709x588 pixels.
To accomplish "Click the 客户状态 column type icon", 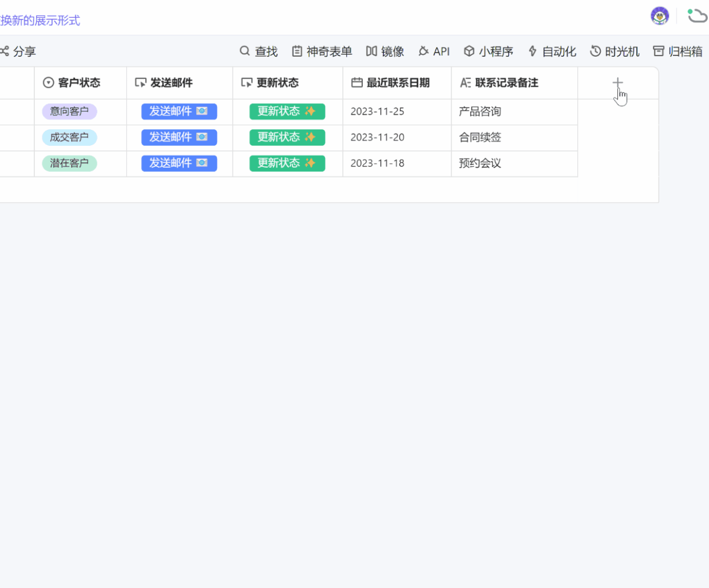I will 47,83.
